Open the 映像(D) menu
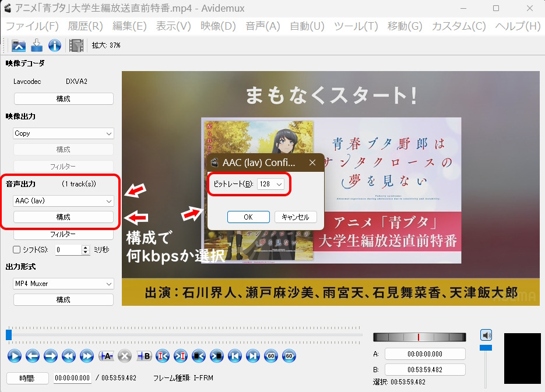The image size is (545, 392). point(218,26)
